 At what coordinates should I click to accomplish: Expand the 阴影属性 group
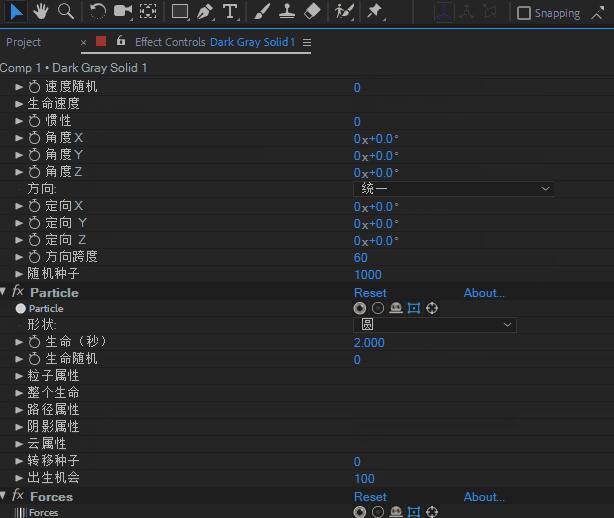(19, 427)
